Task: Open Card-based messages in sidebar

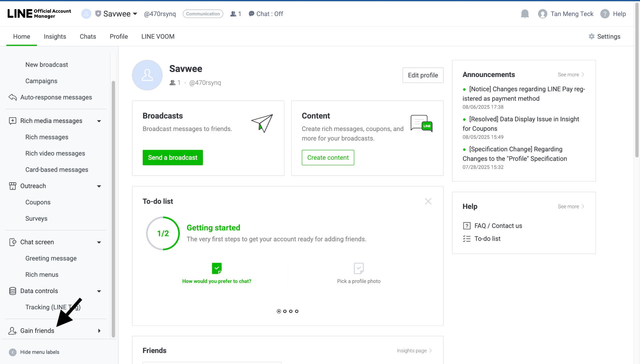Action: tap(57, 170)
